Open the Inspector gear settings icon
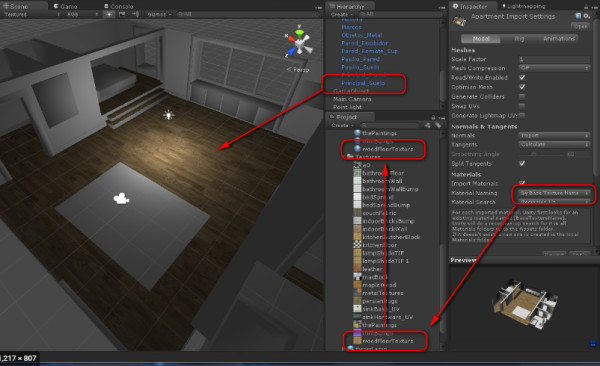This screenshot has height=366, width=600. pyautogui.click(x=586, y=16)
